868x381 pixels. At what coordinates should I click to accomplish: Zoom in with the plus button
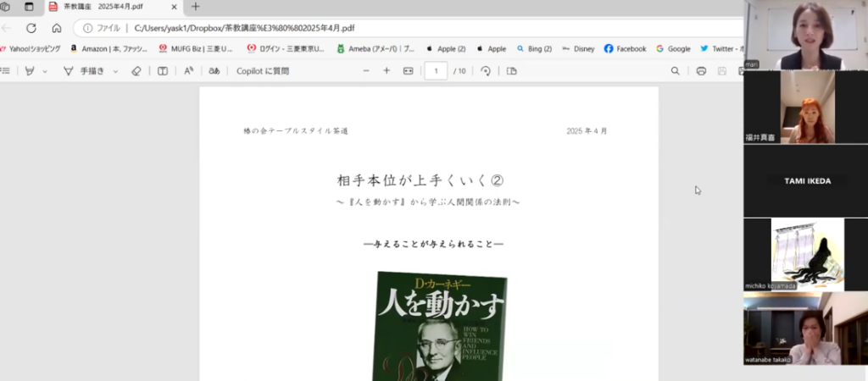(387, 71)
